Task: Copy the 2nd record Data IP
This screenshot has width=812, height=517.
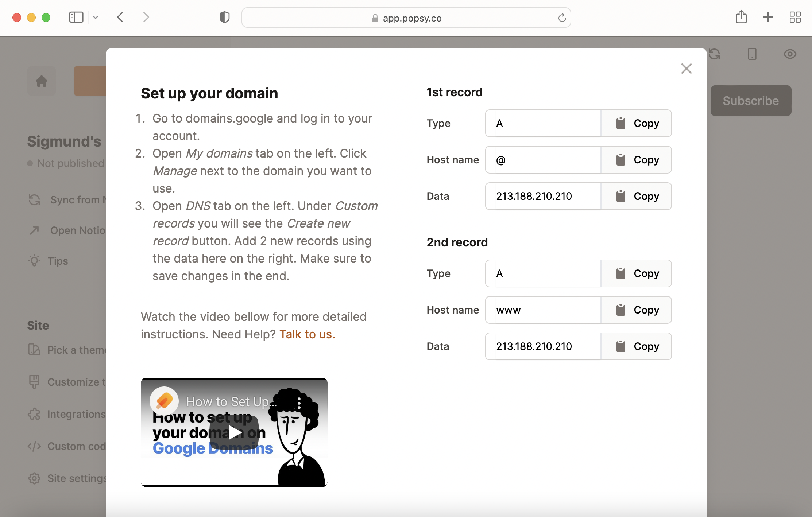Action: coord(636,346)
